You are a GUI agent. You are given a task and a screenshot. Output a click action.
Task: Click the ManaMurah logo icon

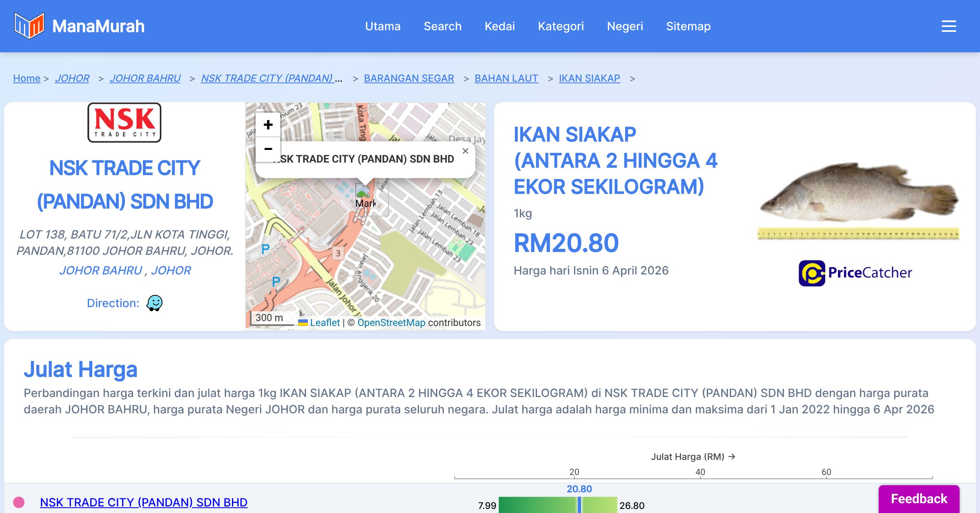(x=29, y=25)
